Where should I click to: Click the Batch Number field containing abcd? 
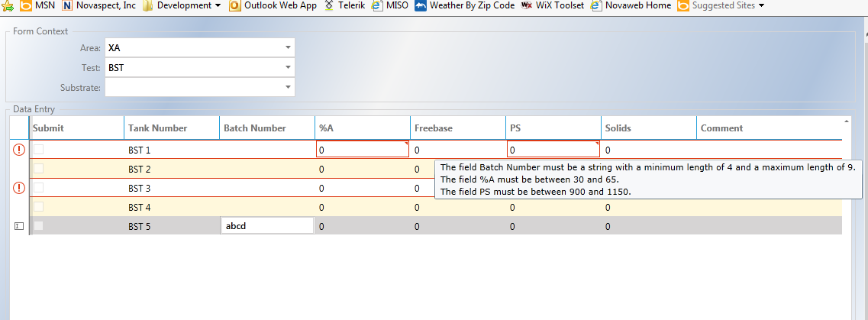tap(267, 226)
